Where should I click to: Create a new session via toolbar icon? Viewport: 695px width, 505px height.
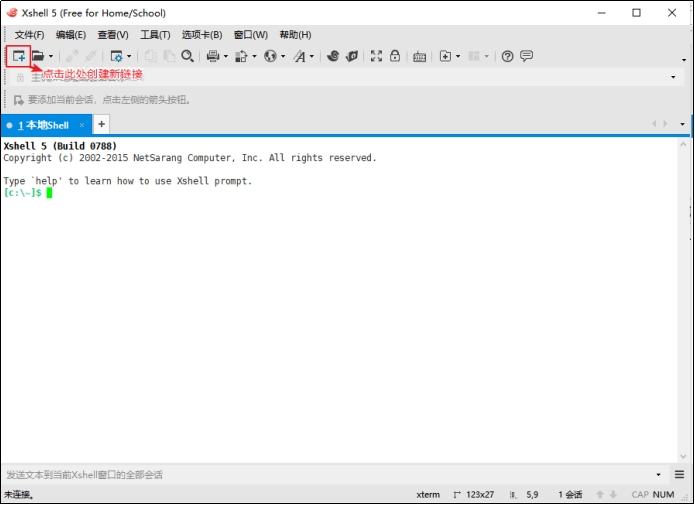click(x=19, y=56)
